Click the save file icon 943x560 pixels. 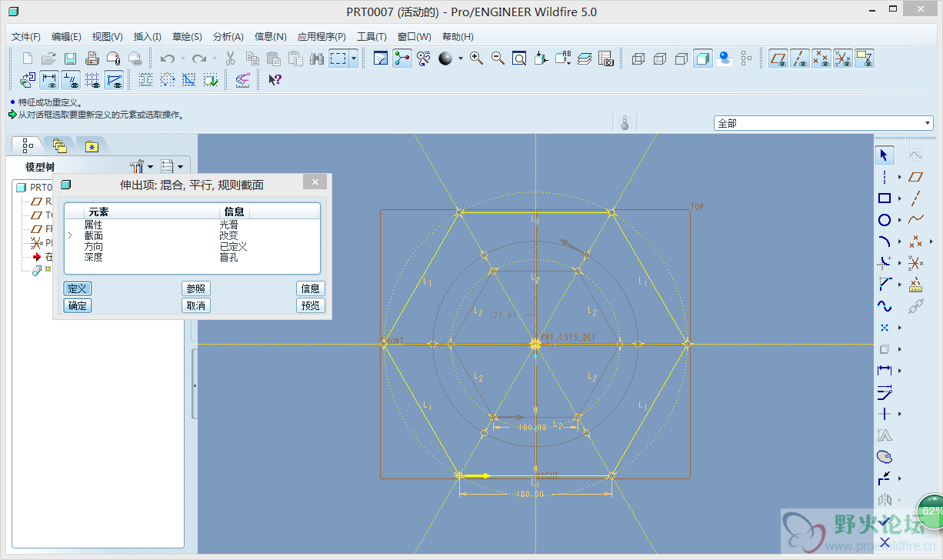tap(70, 58)
